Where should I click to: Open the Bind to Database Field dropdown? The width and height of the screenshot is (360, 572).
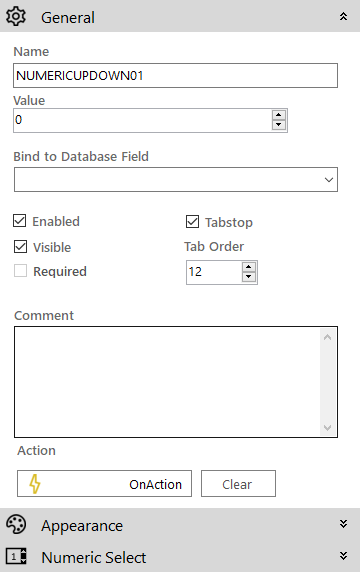coord(176,179)
